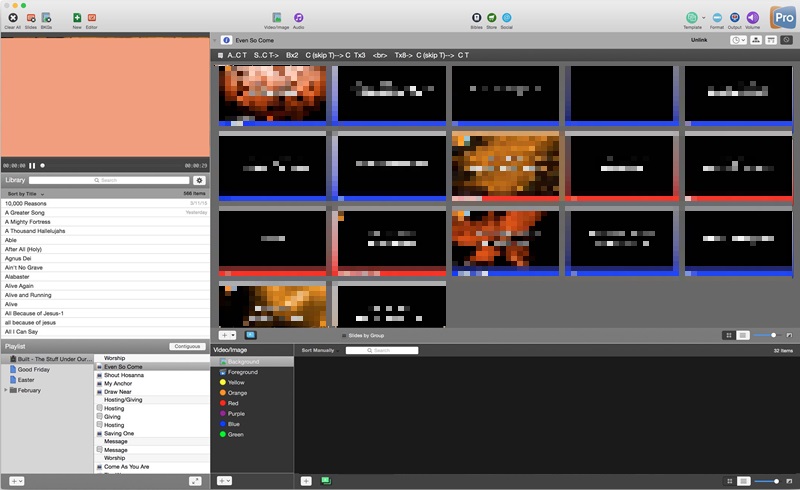Click the Clear All toolbar icon
800x490 pixels.
click(x=13, y=18)
